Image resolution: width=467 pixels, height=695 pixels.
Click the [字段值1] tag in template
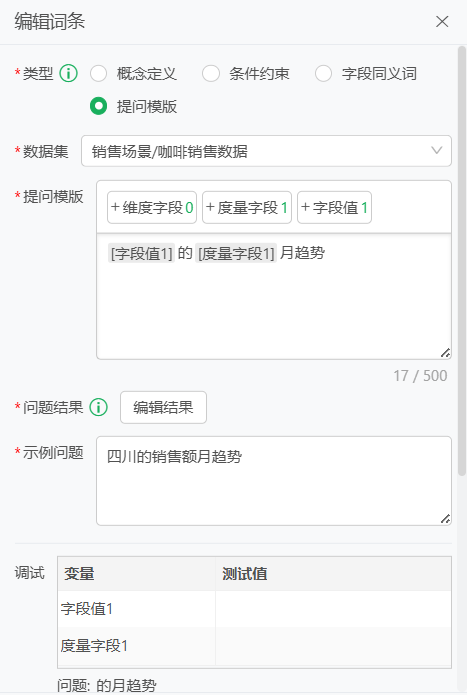pyautogui.click(x=141, y=253)
